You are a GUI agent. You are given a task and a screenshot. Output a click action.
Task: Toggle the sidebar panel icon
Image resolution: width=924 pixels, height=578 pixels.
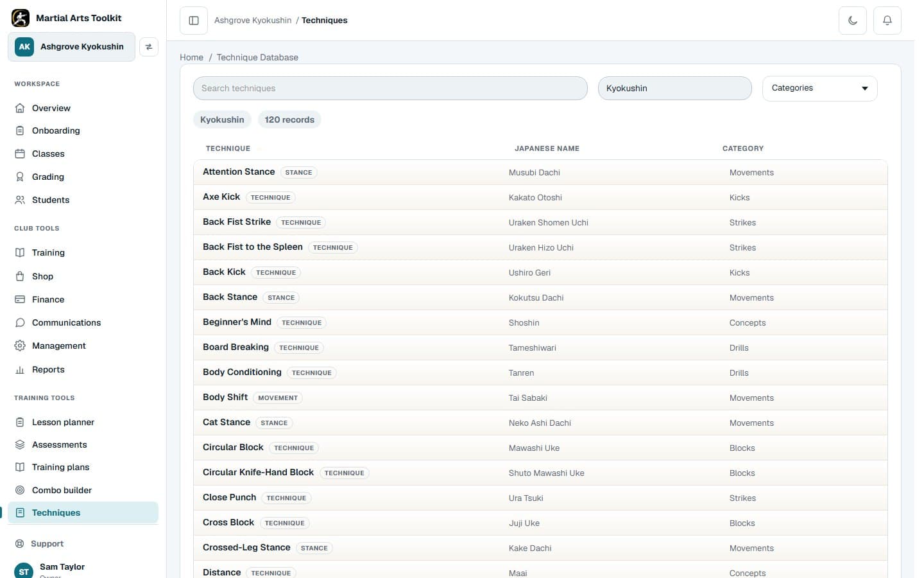click(194, 21)
